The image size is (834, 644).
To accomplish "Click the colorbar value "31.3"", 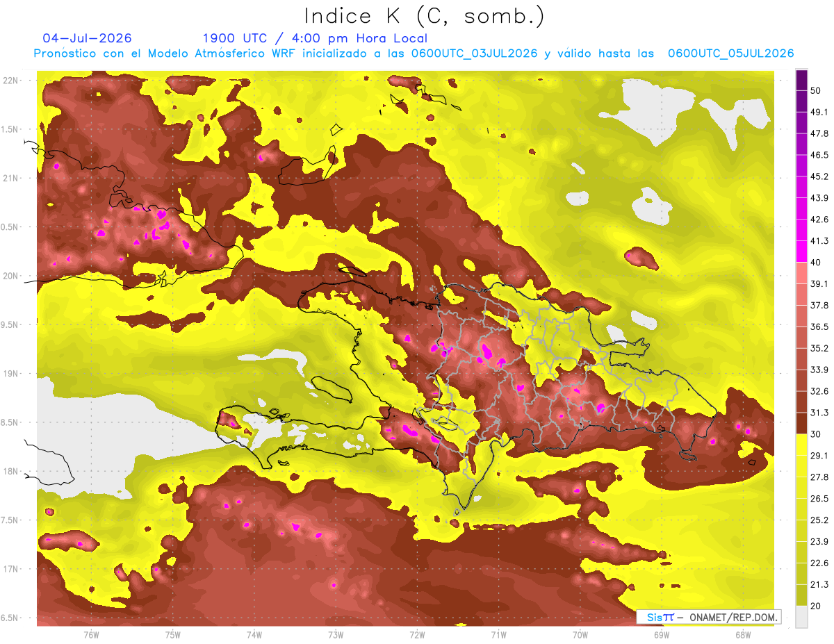I will click(820, 412).
